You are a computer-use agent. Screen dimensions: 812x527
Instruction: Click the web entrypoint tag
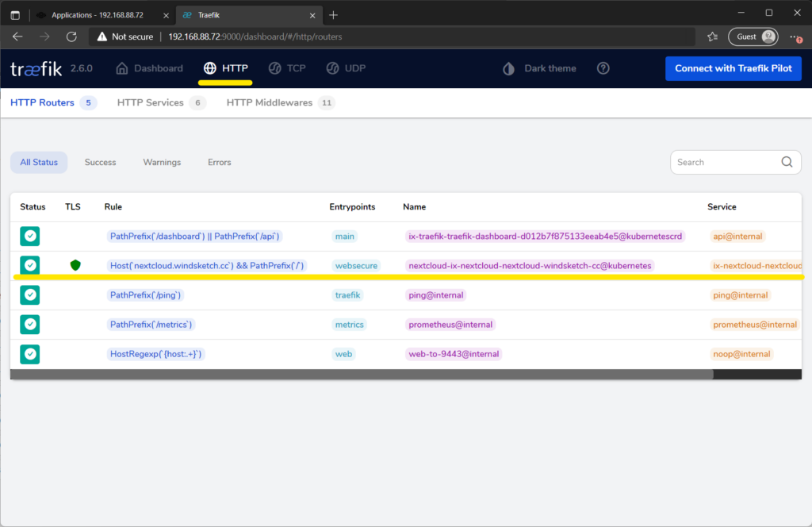(x=343, y=354)
